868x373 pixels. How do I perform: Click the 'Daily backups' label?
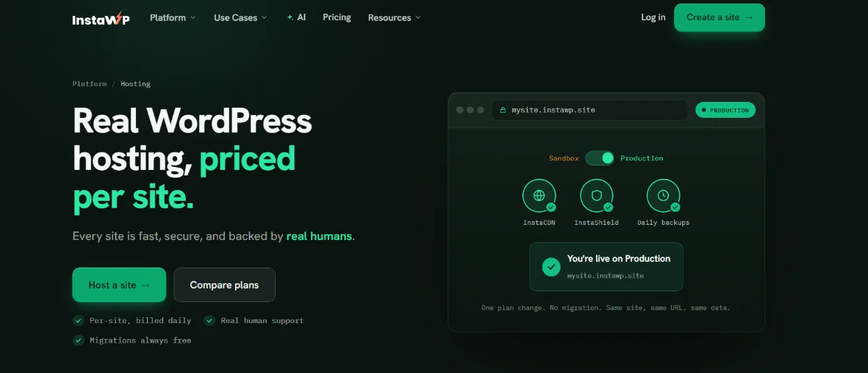point(663,223)
